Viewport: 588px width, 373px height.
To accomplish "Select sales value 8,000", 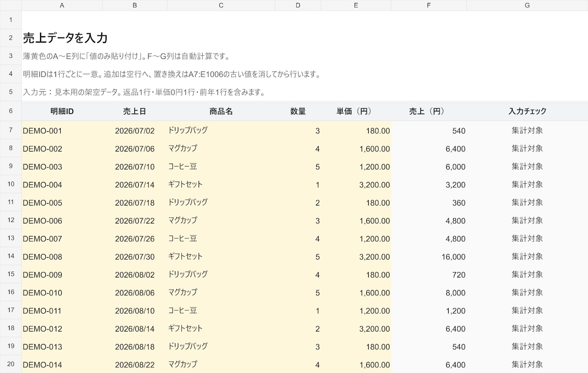I will [428, 292].
